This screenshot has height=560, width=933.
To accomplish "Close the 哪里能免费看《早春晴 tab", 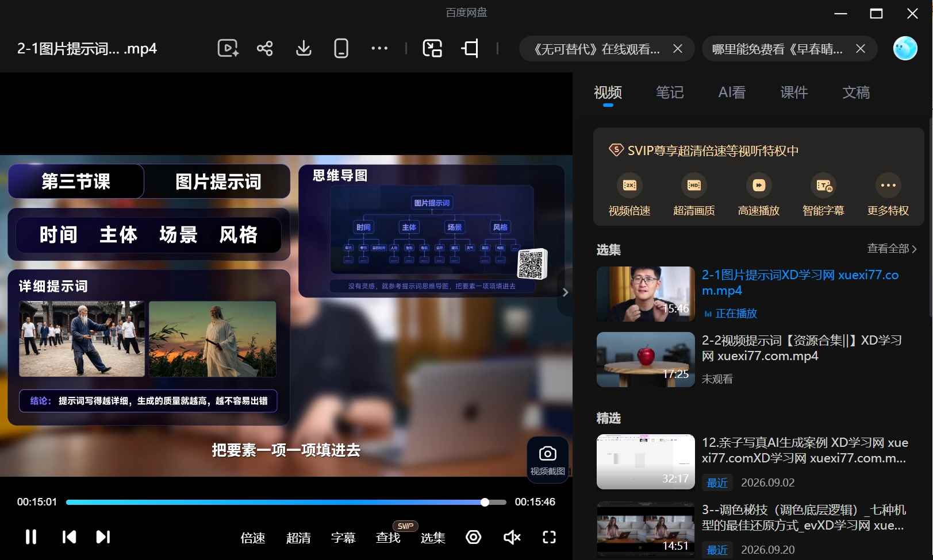I will click(x=861, y=49).
